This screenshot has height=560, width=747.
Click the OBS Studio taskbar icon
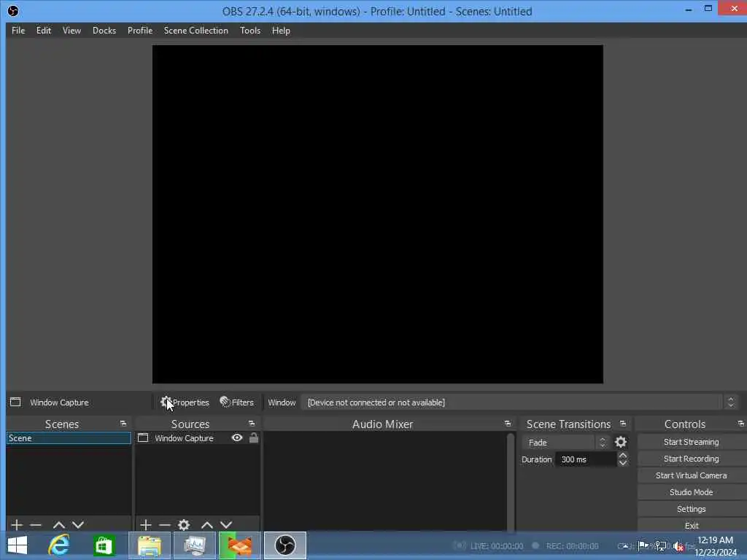[285, 545]
